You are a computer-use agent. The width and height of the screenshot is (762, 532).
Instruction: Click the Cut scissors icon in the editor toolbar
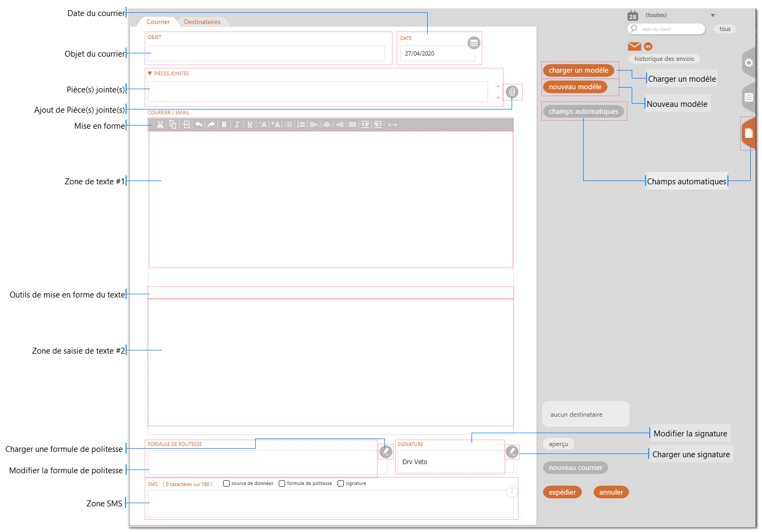[x=160, y=124]
